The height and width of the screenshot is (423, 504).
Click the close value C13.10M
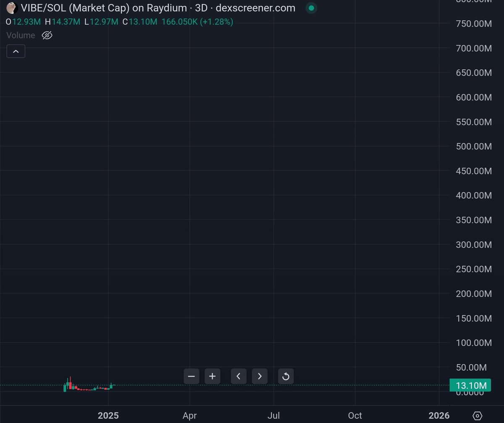[140, 21]
